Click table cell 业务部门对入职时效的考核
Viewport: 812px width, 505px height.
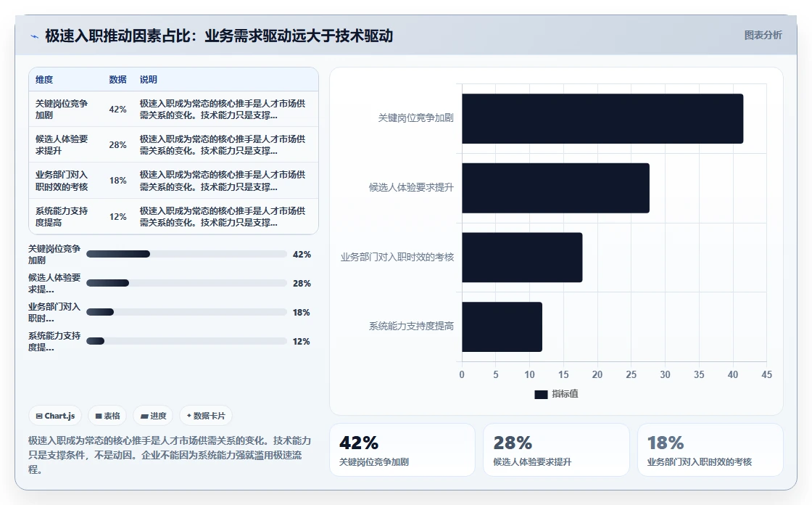coord(62,181)
